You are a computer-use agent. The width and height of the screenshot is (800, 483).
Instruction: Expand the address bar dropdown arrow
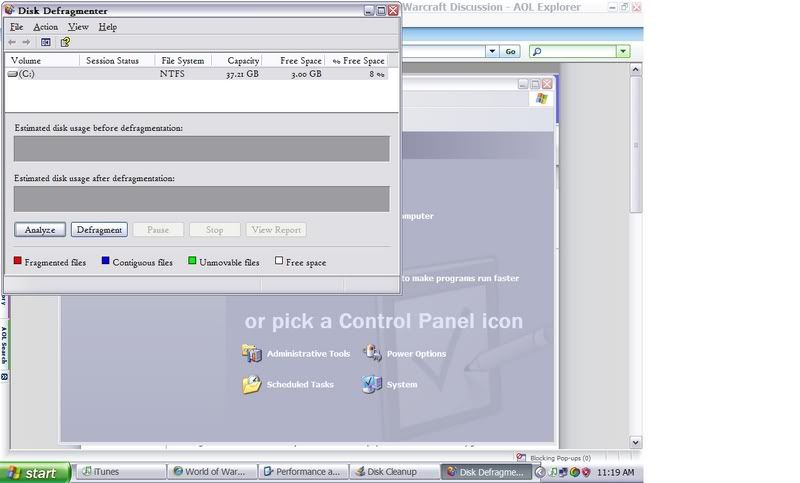492,51
